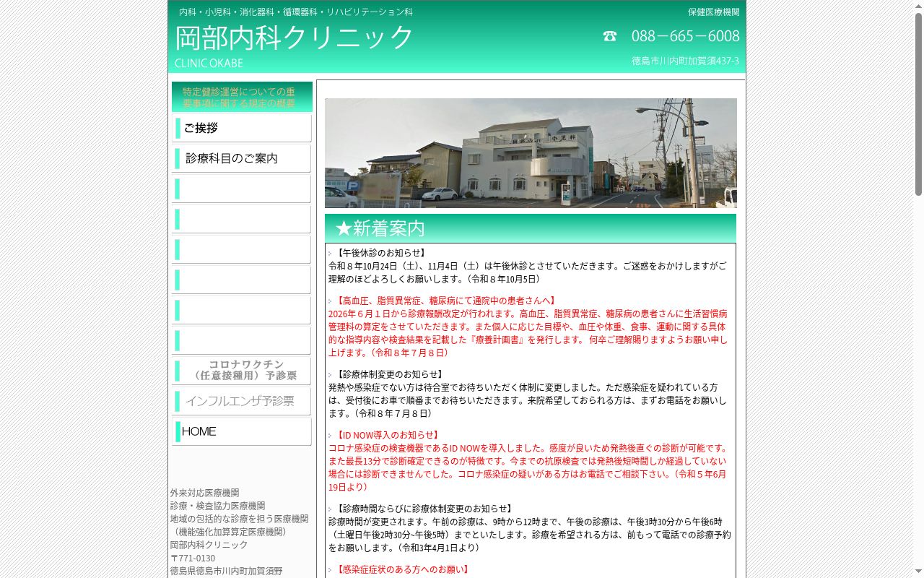
Task: Click the address 徳島市川内町加賀須437-3
Action: (x=685, y=61)
